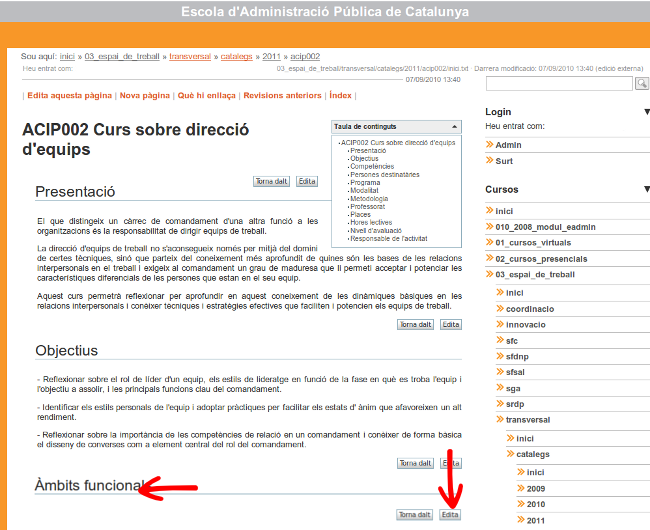This screenshot has width=650, height=530.
Task: Click the search magnifier icon button
Action: tap(642, 84)
